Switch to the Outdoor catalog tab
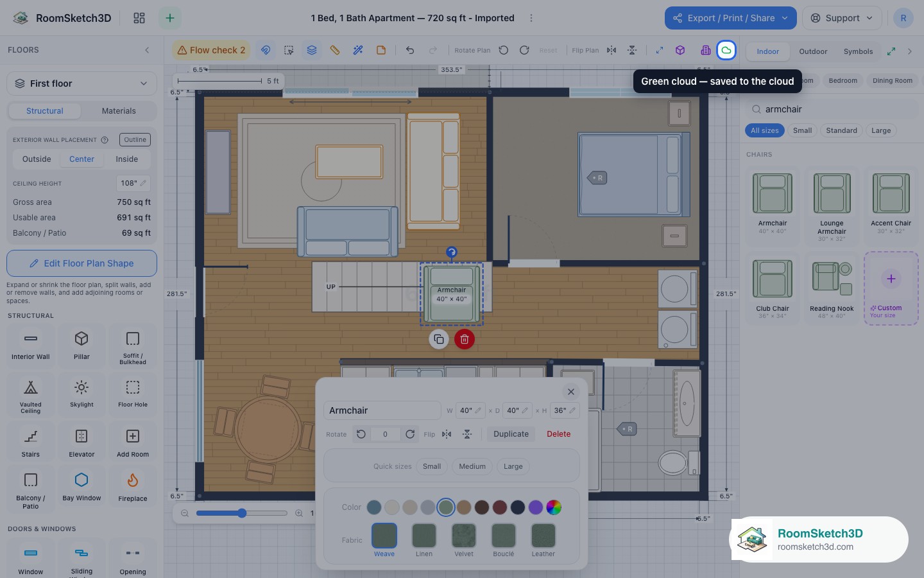 pyautogui.click(x=813, y=51)
